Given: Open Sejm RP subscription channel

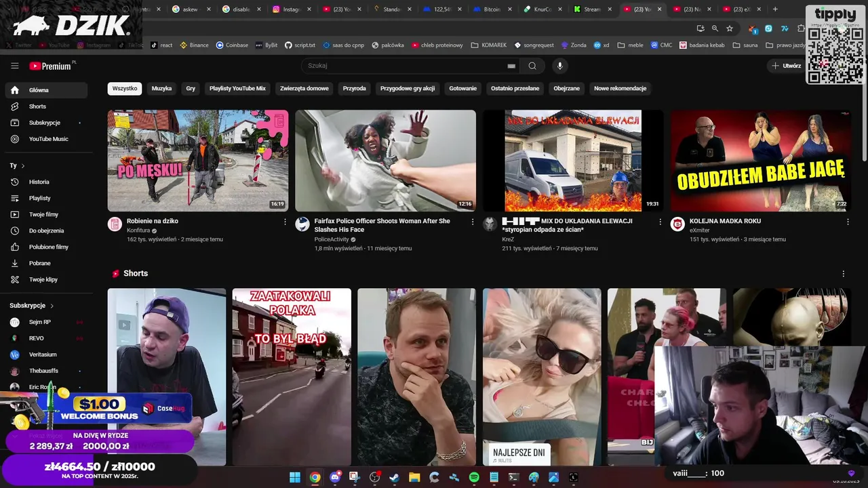Looking at the screenshot, I should click(x=46, y=322).
